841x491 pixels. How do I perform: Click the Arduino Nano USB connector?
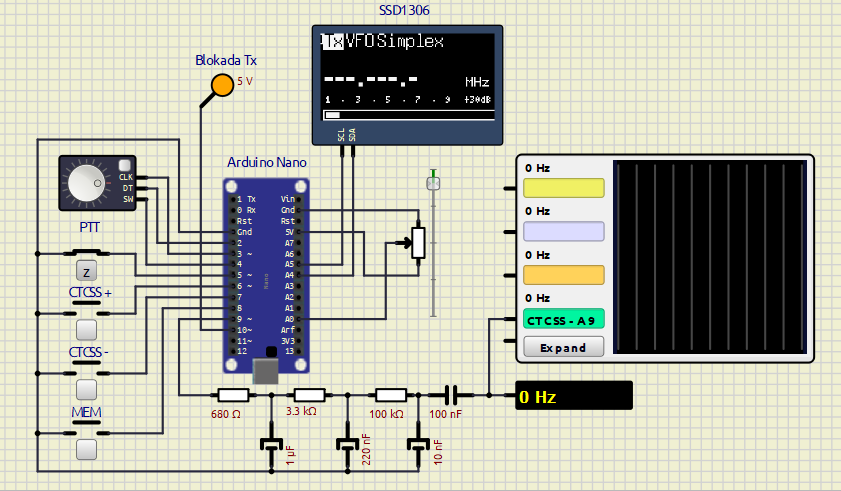[x=265, y=371]
